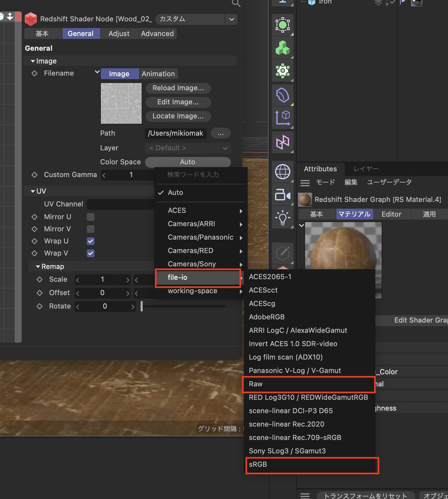Image resolution: width=448 pixels, height=499 pixels.
Task: Click the purple deformer bend icon
Action: point(282,95)
